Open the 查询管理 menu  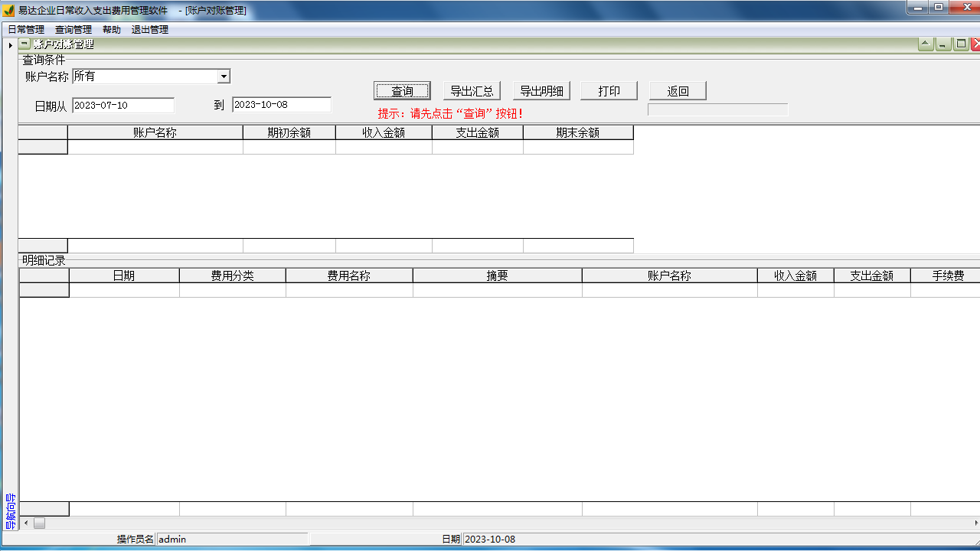point(73,30)
